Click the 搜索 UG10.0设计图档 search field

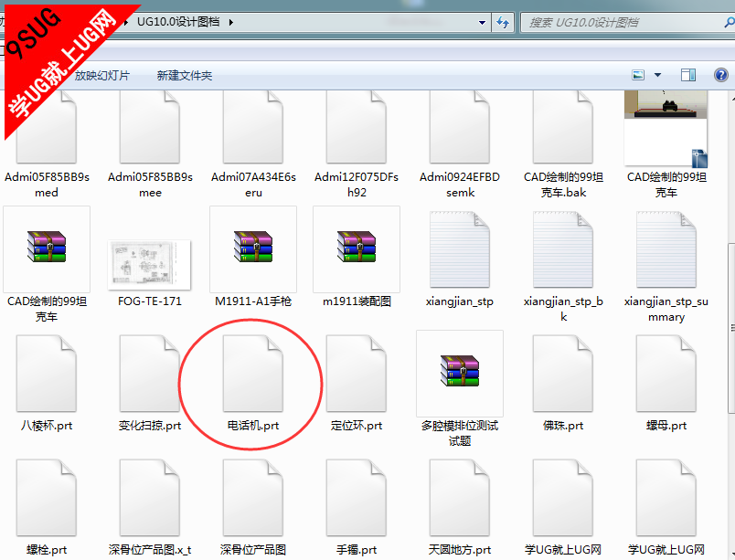pyautogui.click(x=627, y=23)
